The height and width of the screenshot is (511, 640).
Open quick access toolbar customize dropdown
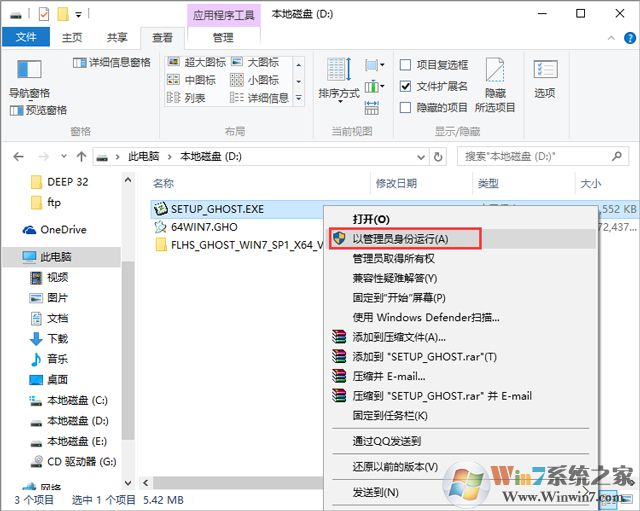tap(78, 15)
